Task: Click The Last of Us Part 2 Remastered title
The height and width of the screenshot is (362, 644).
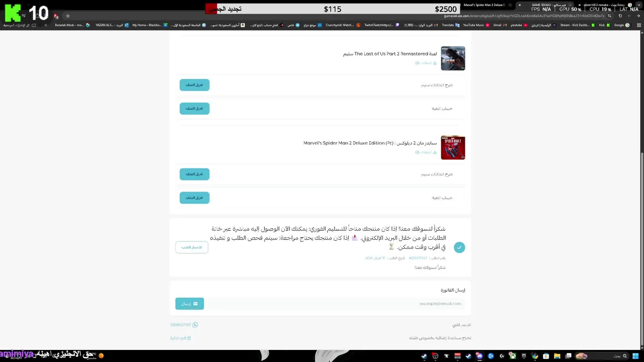Action: [x=390, y=54]
